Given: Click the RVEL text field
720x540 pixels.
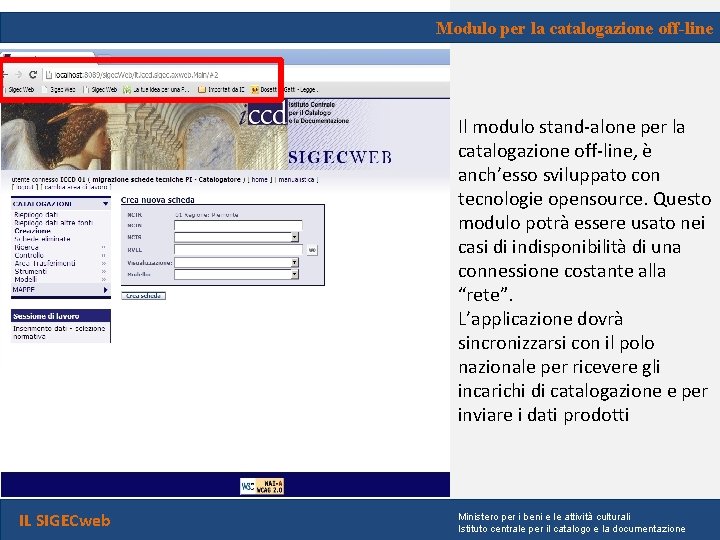Looking at the screenshot, I should tap(238, 250).
